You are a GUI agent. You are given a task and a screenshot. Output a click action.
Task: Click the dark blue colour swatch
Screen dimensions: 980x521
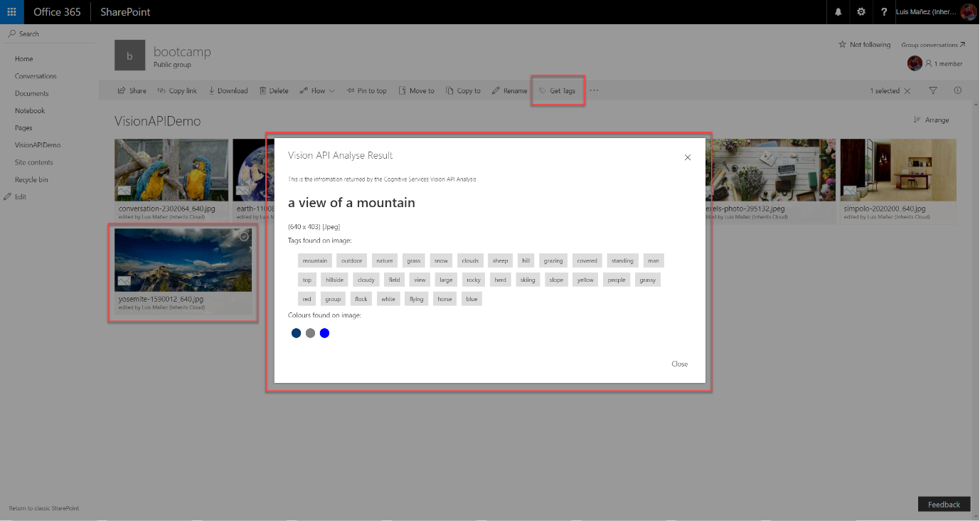pos(296,332)
